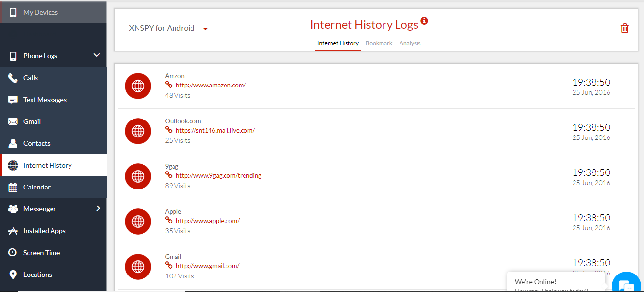The height and width of the screenshot is (292, 644).
Task: Expand the Phone Logs chevron
Action: click(x=97, y=55)
